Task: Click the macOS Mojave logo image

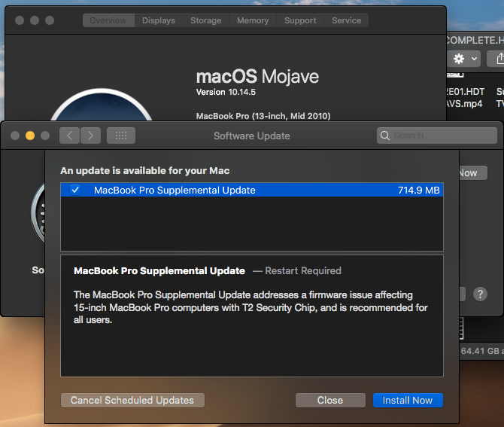Action: point(102,105)
